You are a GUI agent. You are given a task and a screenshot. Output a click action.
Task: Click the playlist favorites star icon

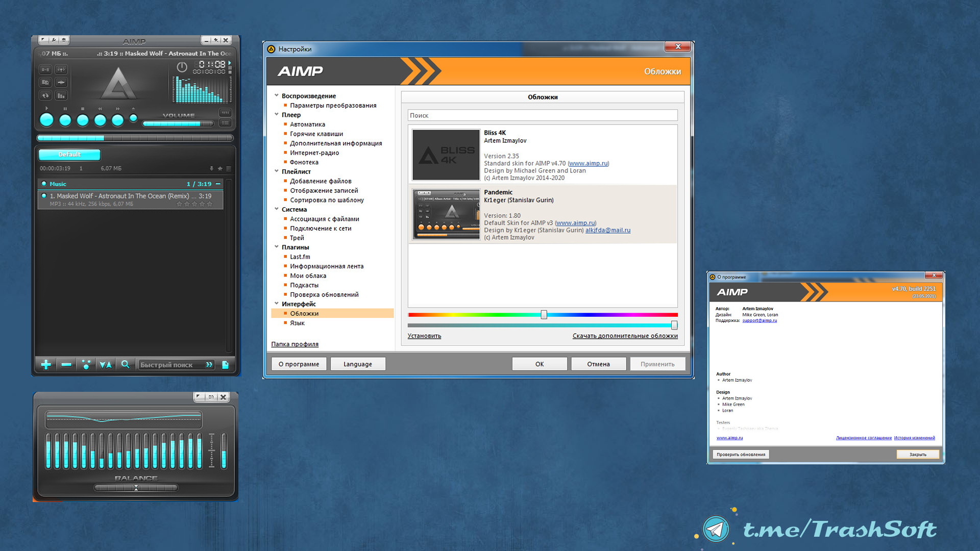[x=220, y=168]
